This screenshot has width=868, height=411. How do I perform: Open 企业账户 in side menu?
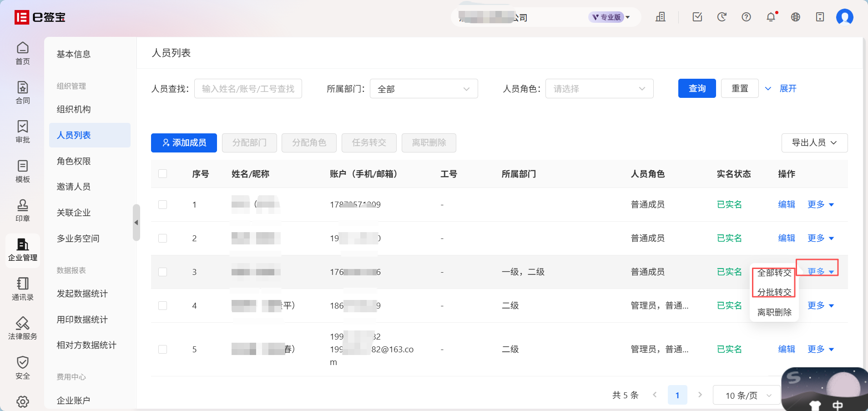point(74,401)
